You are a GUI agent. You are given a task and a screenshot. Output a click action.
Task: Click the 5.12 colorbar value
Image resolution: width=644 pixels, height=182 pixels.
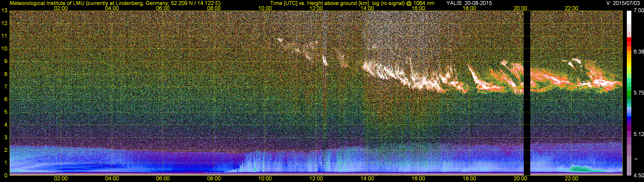[x=638, y=134]
